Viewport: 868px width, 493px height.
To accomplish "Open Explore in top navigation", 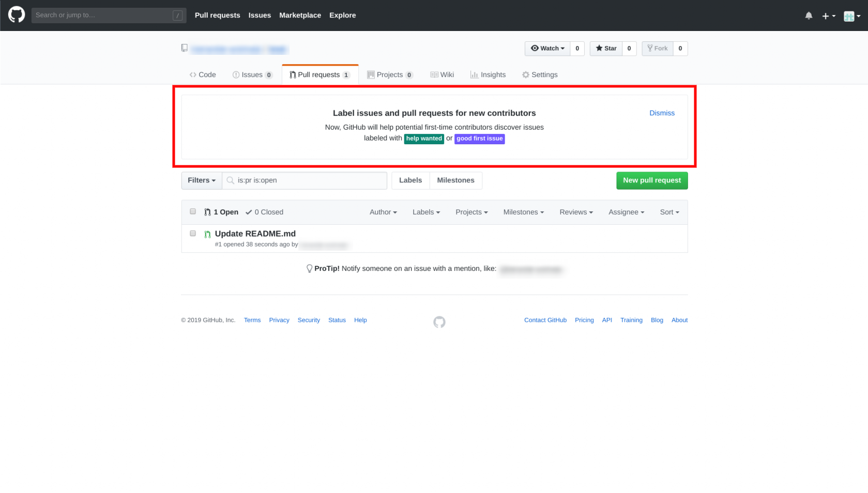I will point(342,16).
